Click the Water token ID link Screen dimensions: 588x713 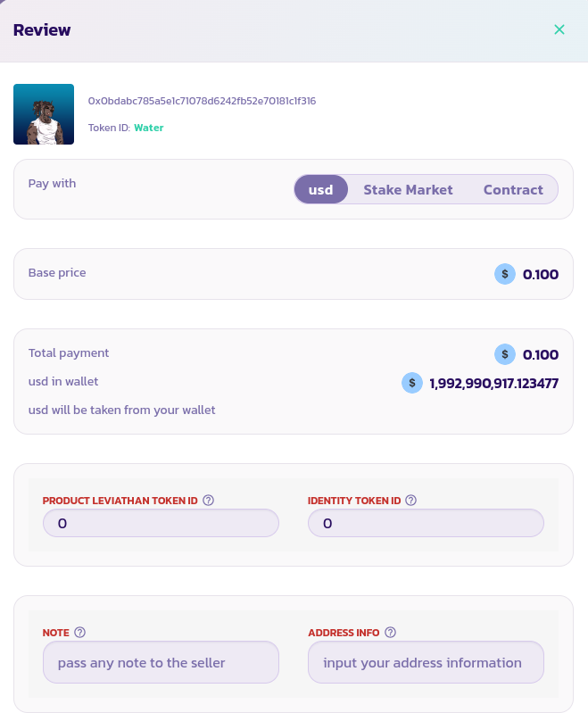149,128
